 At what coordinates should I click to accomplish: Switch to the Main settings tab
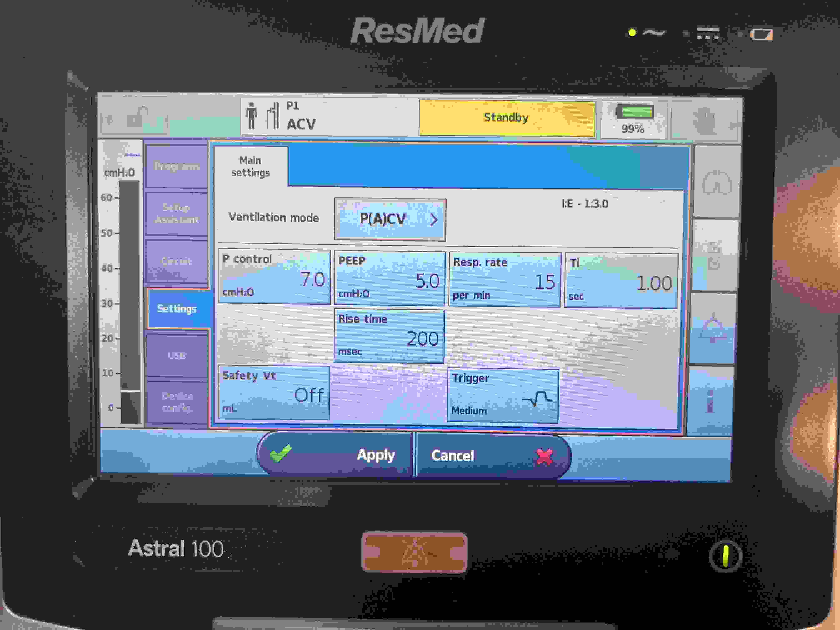click(251, 166)
